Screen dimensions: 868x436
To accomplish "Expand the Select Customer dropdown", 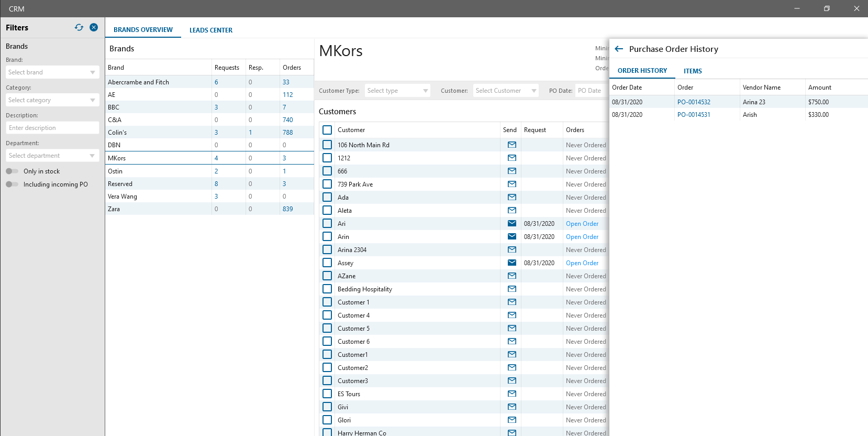I will tap(506, 91).
